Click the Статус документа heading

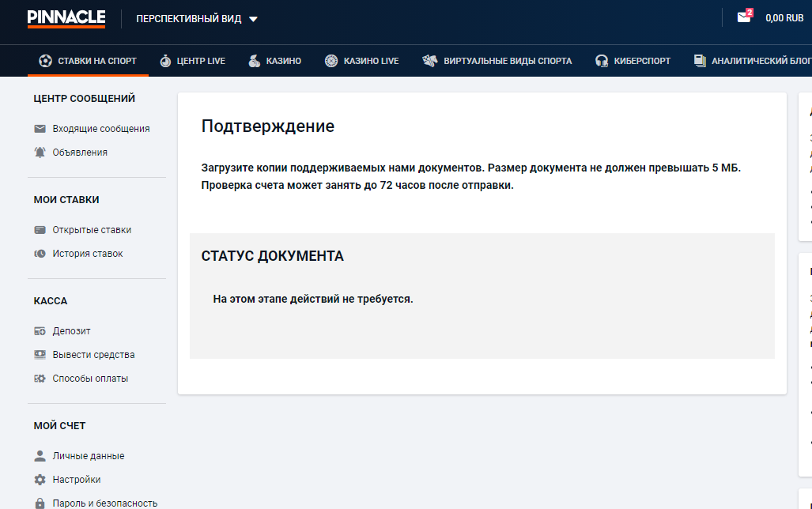pyautogui.click(x=273, y=256)
